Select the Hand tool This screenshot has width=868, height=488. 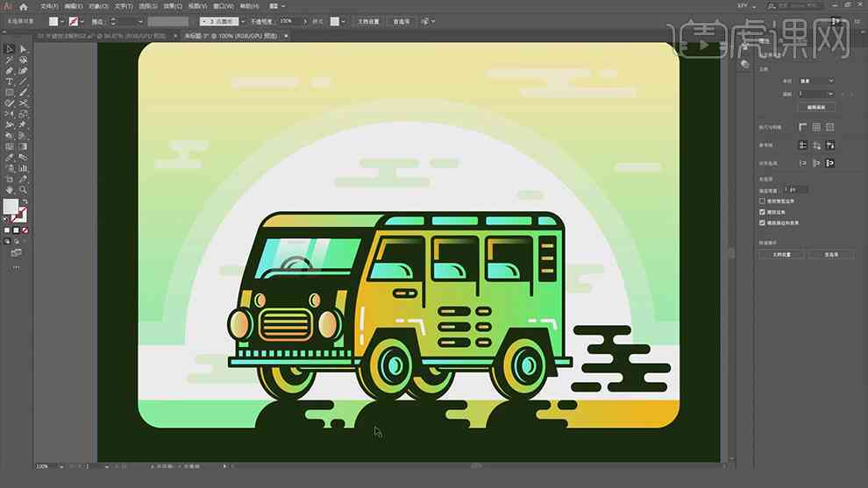pos(10,190)
